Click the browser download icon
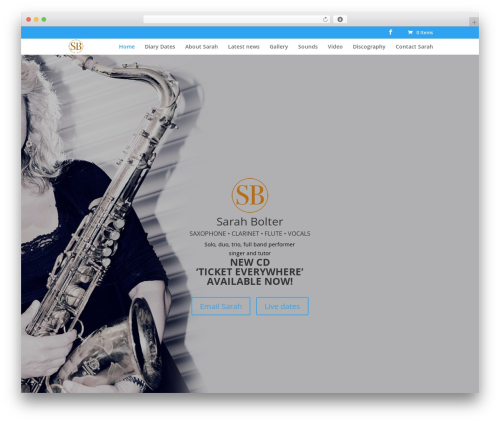The height and width of the screenshot is (423, 500). (340, 19)
